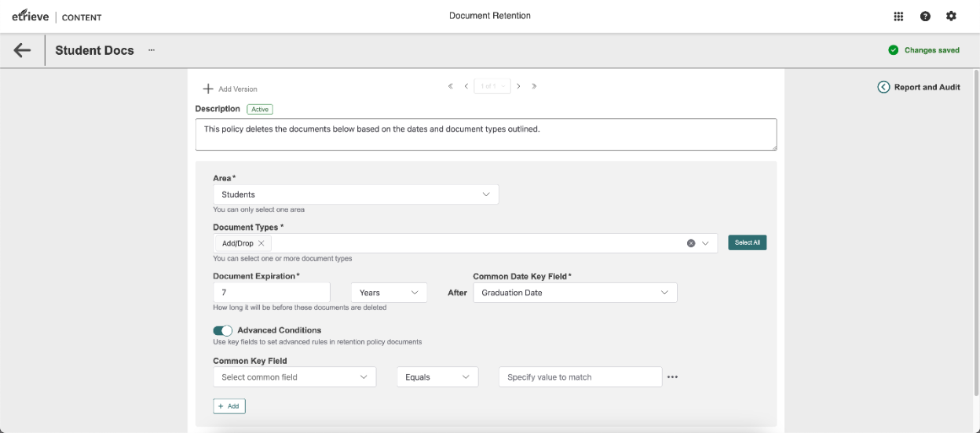980x433 pixels.
Task: Open the settings gear icon
Action: click(x=951, y=16)
